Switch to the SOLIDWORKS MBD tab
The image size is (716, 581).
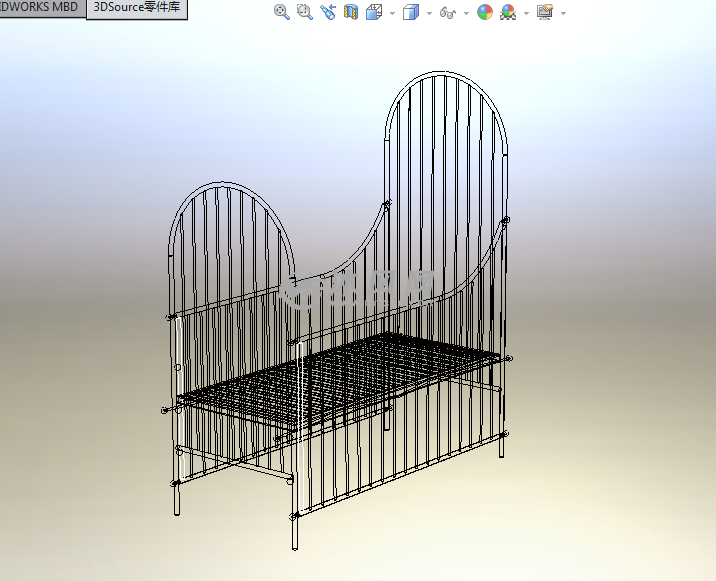click(42, 8)
